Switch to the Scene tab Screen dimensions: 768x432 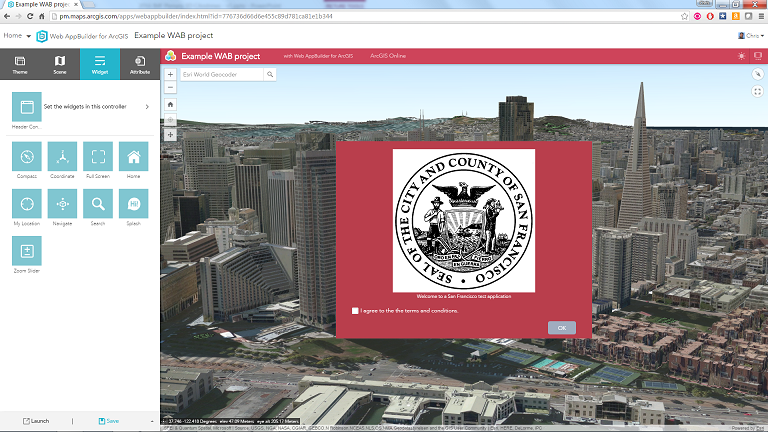pos(60,64)
